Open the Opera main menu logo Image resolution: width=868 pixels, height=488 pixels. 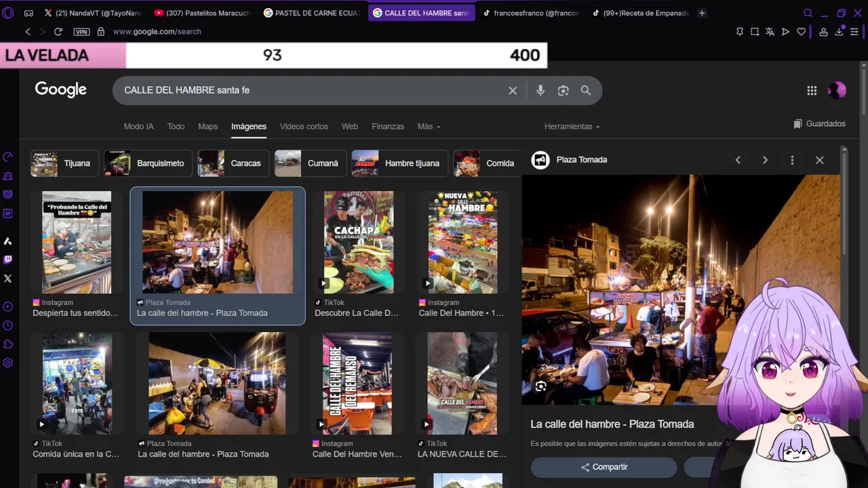pyautogui.click(x=8, y=13)
